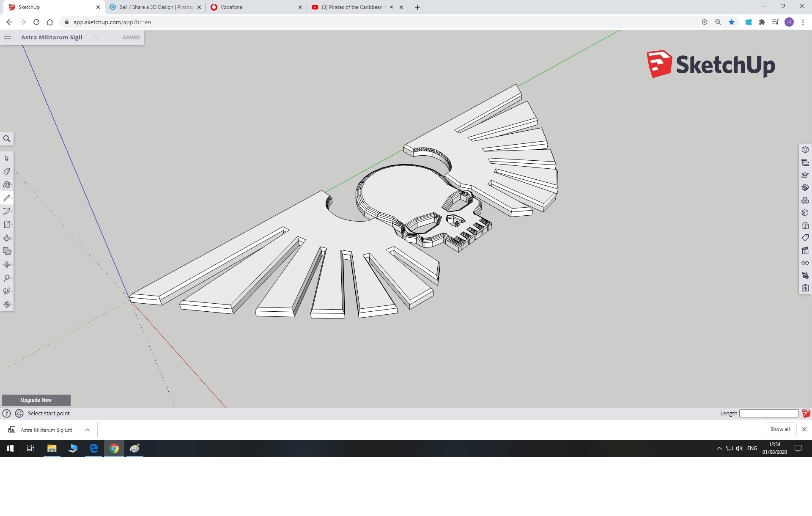Open the Instructor panel

pyautogui.click(x=805, y=175)
